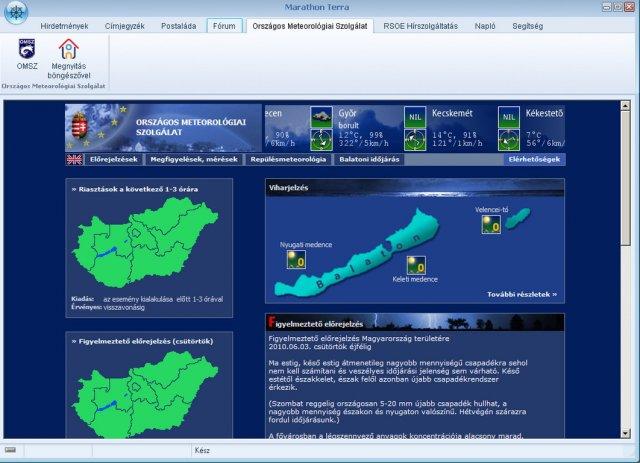Image resolution: width=640 pixels, height=463 pixels.
Task: Open the Repülésmeteorológia navigation menu
Action: (288, 159)
